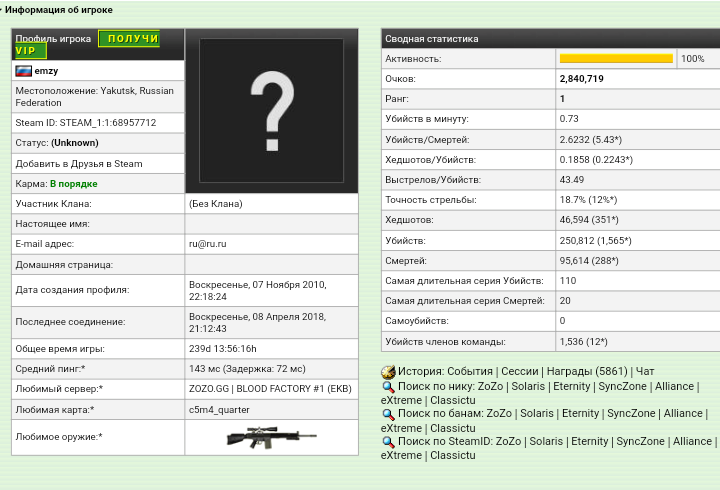
Task: Search by SteamID on Alliance
Action: 692,441
